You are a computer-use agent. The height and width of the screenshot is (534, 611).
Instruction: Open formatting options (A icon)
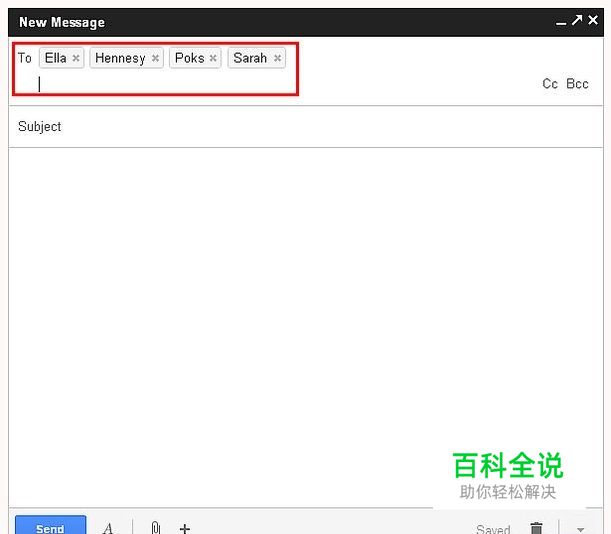point(108,528)
